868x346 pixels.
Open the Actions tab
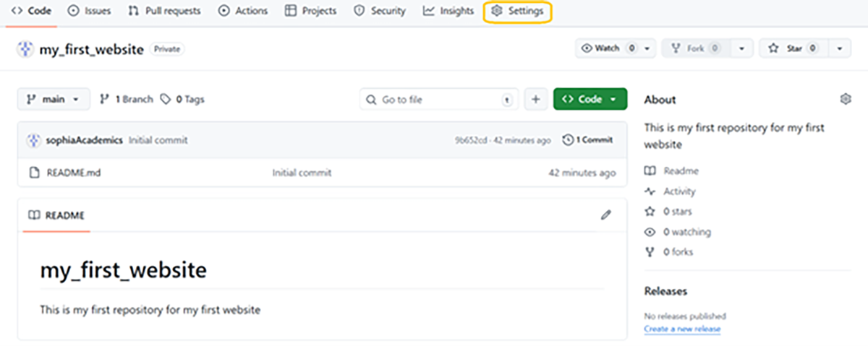click(243, 11)
